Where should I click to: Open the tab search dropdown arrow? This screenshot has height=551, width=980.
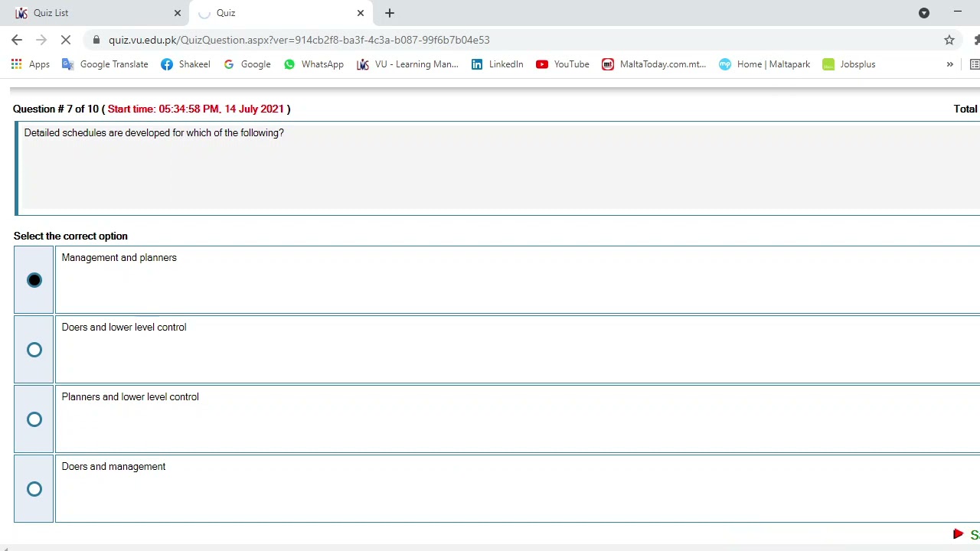click(x=924, y=13)
